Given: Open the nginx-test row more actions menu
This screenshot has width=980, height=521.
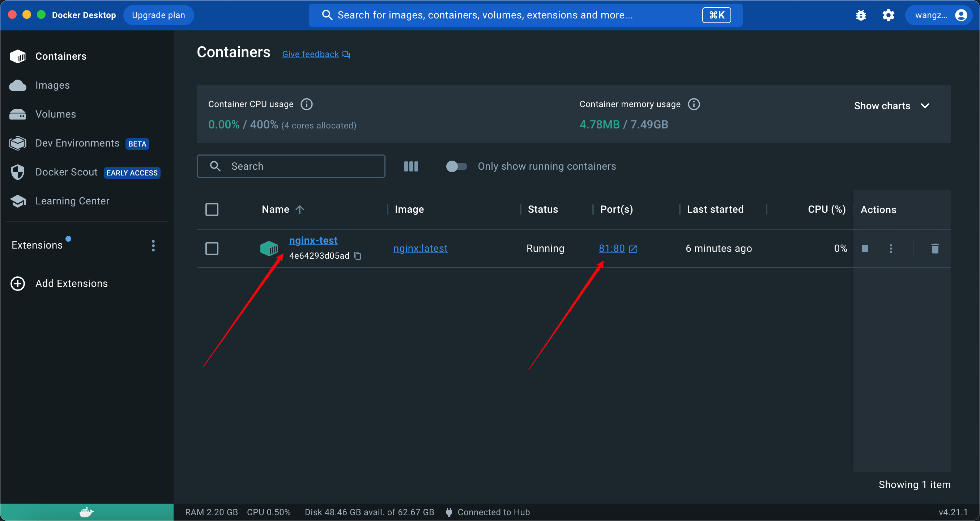Looking at the screenshot, I should point(891,249).
